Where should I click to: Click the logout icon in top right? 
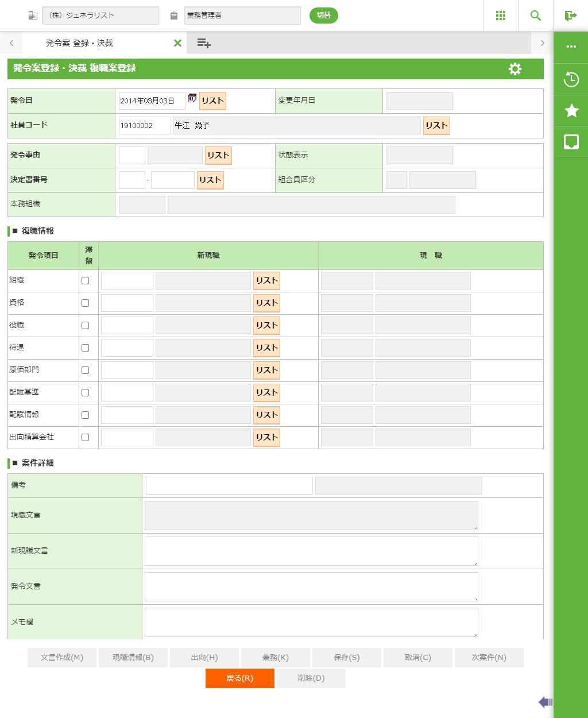pos(570,16)
